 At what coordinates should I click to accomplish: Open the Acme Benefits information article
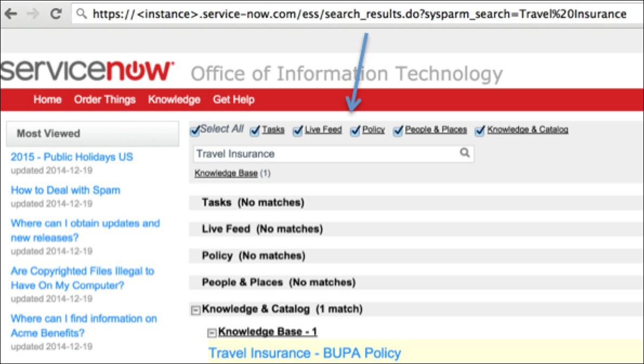click(84, 326)
